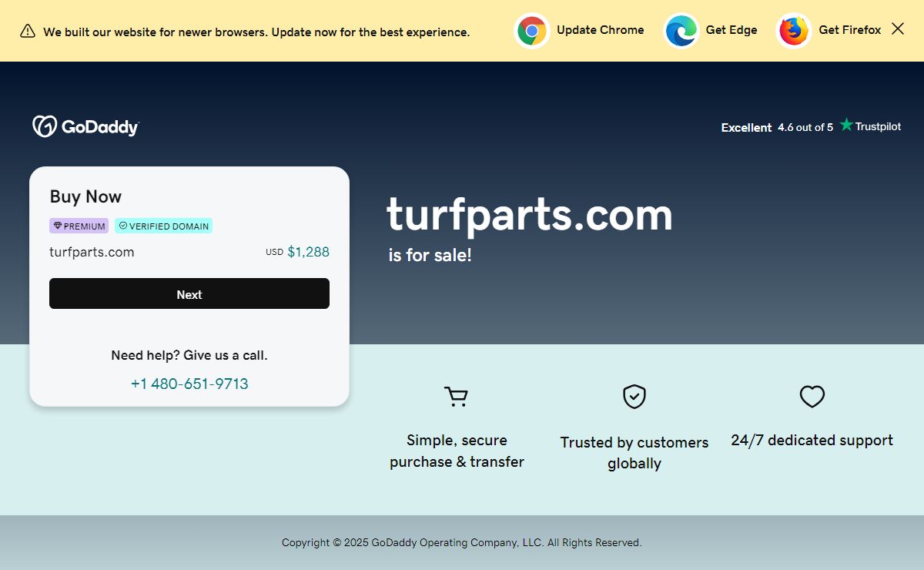Click the large turfparts.com heading
The image size is (924, 570).
(530, 215)
